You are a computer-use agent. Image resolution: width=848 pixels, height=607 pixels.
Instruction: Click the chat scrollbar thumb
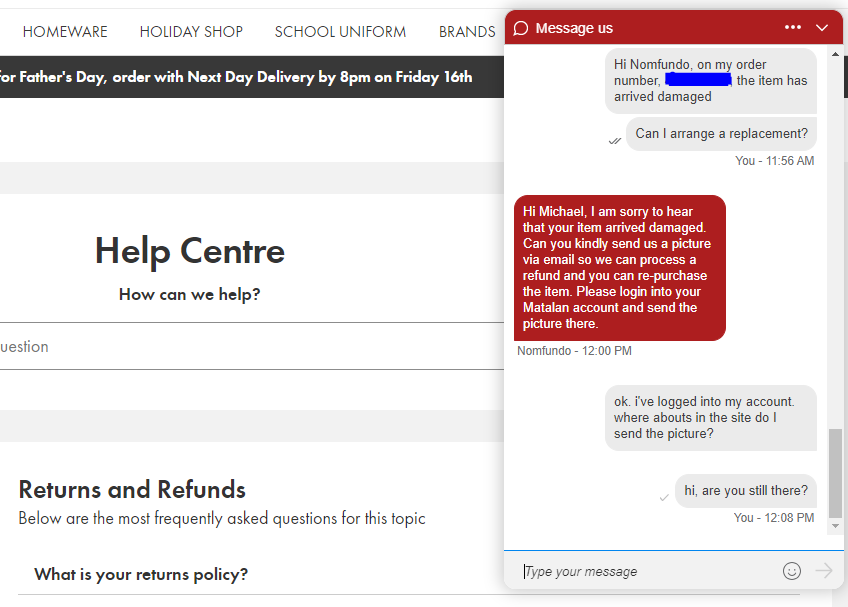(x=835, y=473)
